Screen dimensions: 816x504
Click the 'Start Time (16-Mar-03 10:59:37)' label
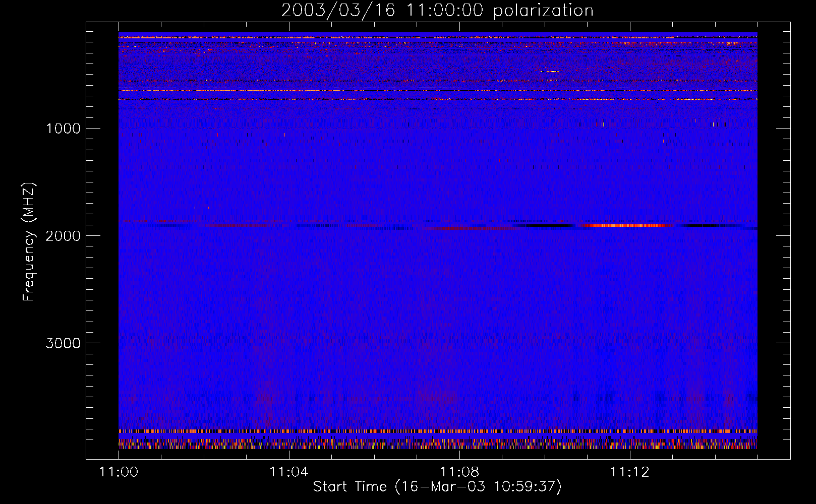click(x=437, y=487)
